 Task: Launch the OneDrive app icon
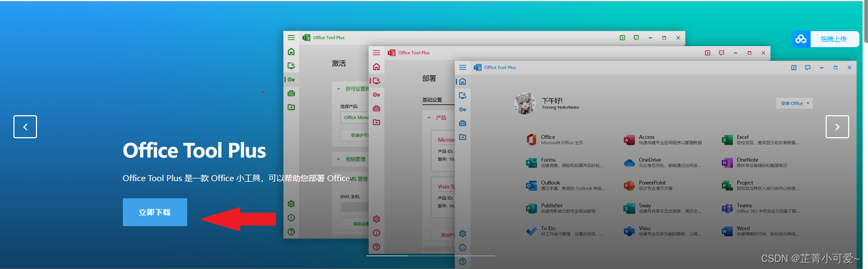pyautogui.click(x=629, y=162)
